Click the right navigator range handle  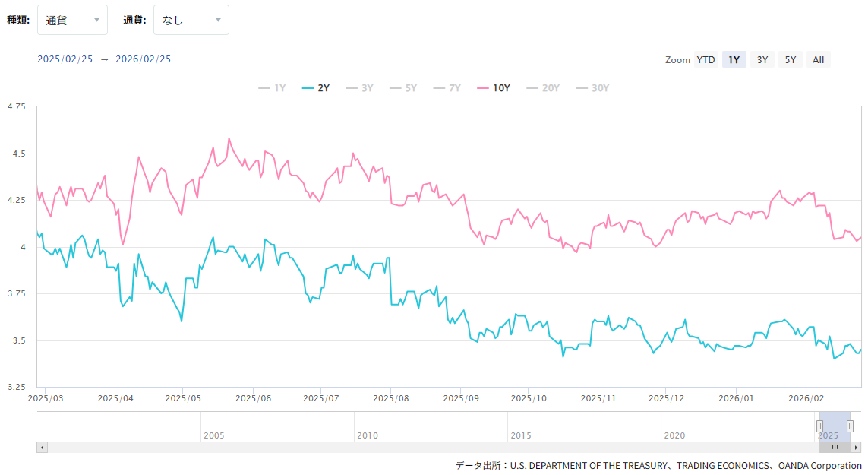coord(850,426)
